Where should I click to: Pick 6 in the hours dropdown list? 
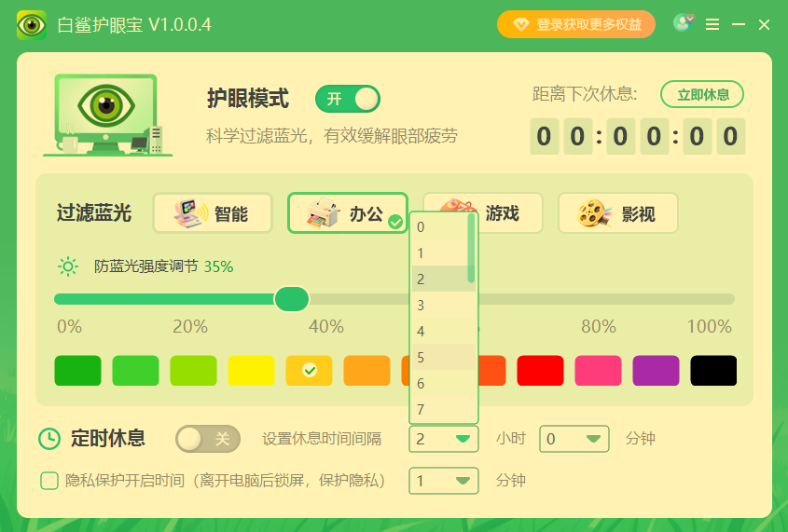pyautogui.click(x=443, y=384)
